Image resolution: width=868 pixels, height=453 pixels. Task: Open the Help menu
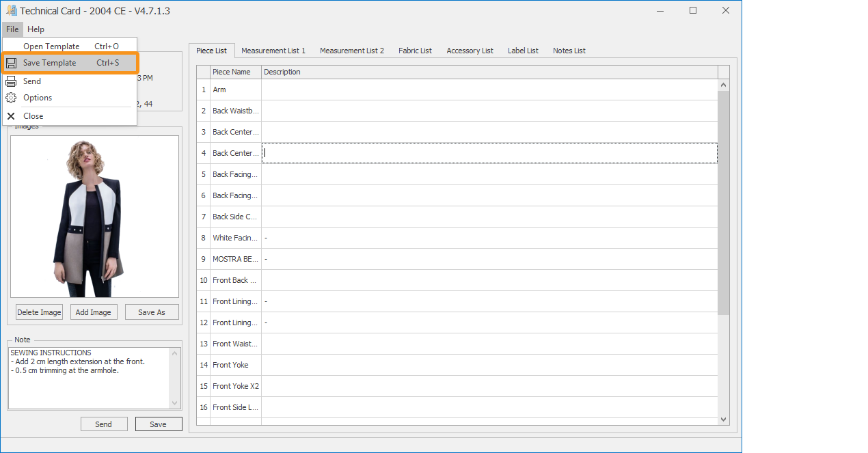click(36, 29)
